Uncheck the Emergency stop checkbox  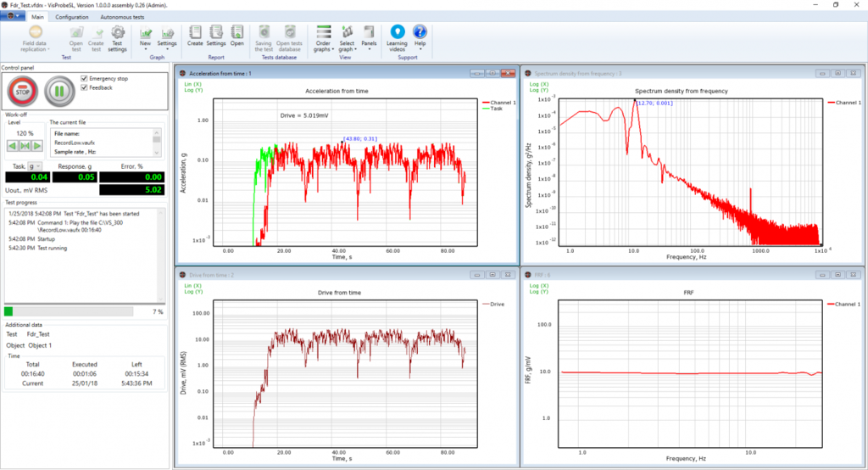tap(84, 78)
